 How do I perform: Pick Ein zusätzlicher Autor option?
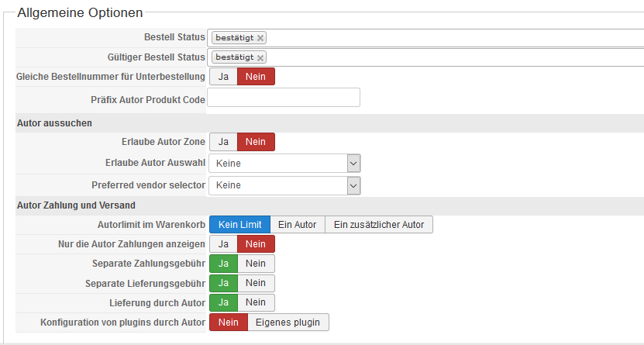click(379, 225)
